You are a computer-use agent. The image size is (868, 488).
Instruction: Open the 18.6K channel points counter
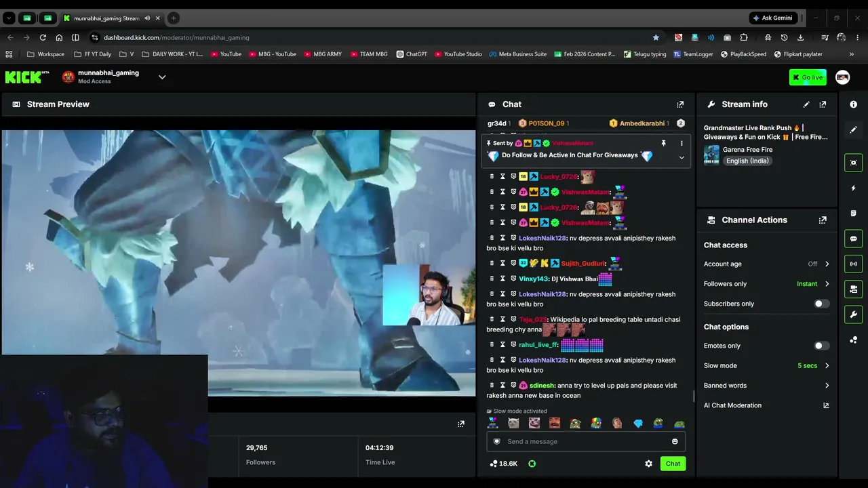[503, 464]
